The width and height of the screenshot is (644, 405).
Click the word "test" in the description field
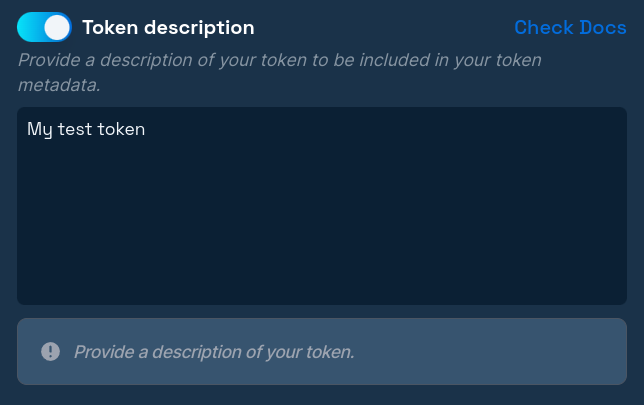tap(75, 129)
